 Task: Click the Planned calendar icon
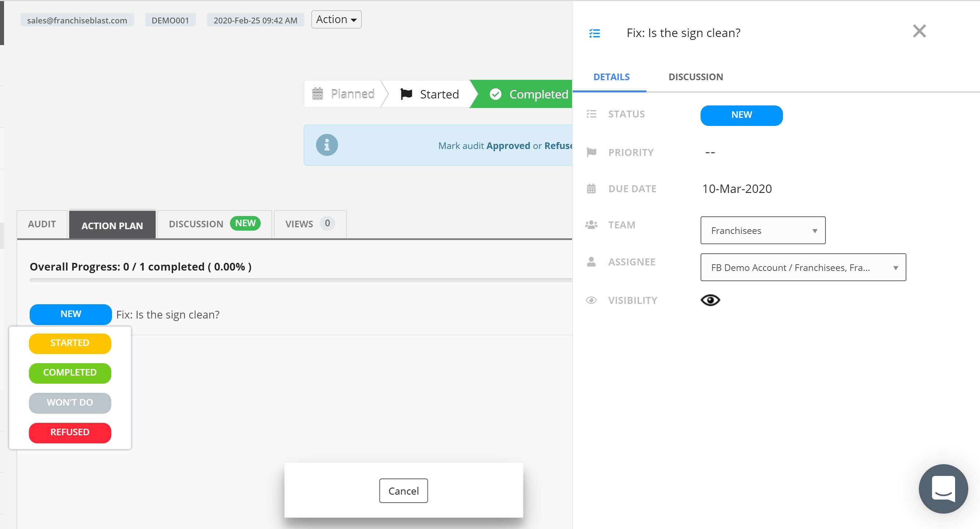(x=317, y=94)
